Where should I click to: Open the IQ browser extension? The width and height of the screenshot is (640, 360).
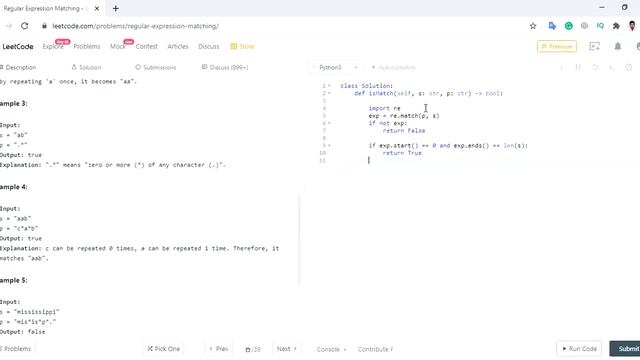click(x=600, y=26)
